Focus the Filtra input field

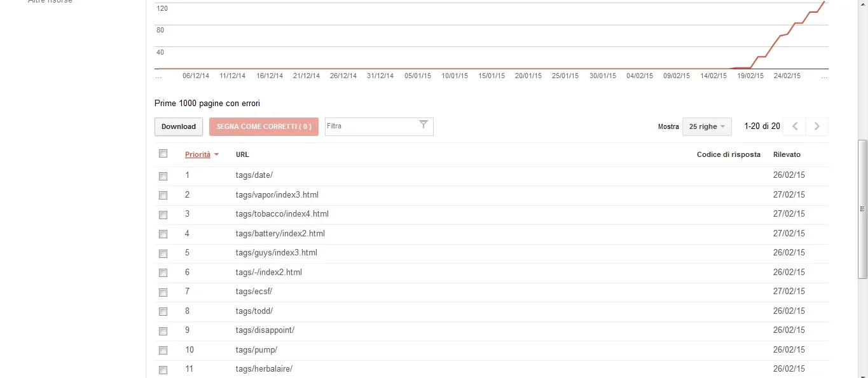[379, 126]
